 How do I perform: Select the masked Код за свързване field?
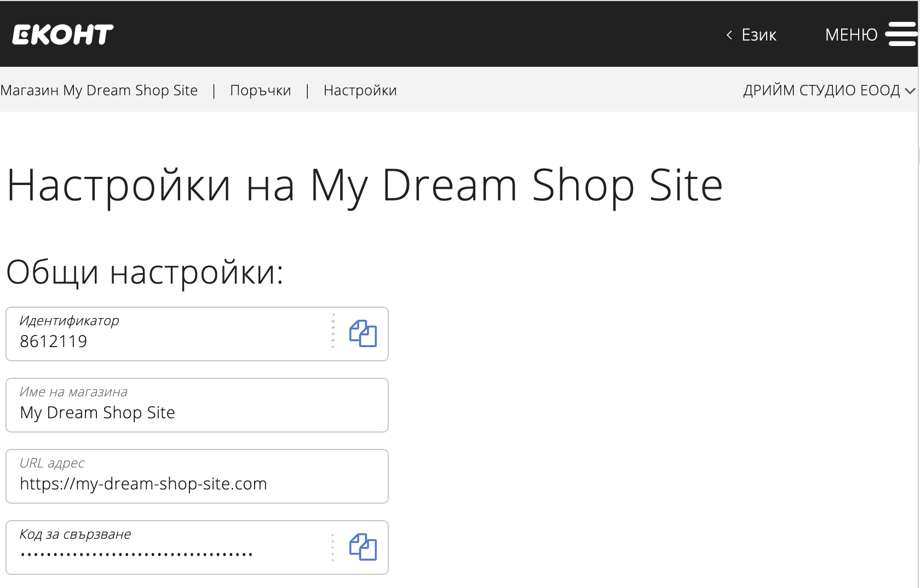click(x=164, y=554)
